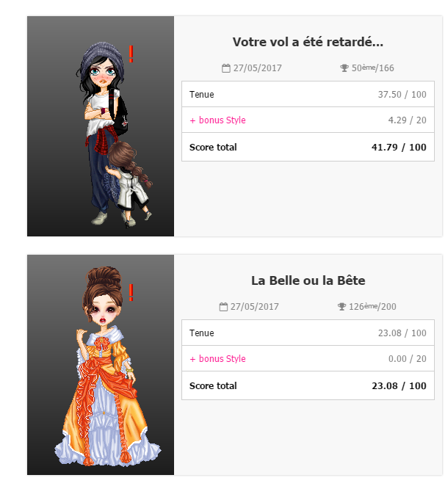
Task: Click Score total row showing 41.79 / 100
Action: 308,147
